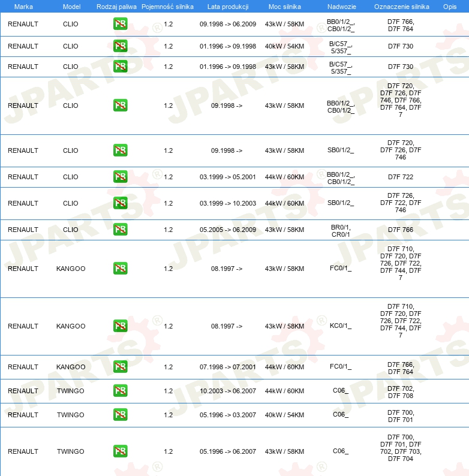Click fuel icon in last TWINGO row
469x476 pixels.
point(121,451)
